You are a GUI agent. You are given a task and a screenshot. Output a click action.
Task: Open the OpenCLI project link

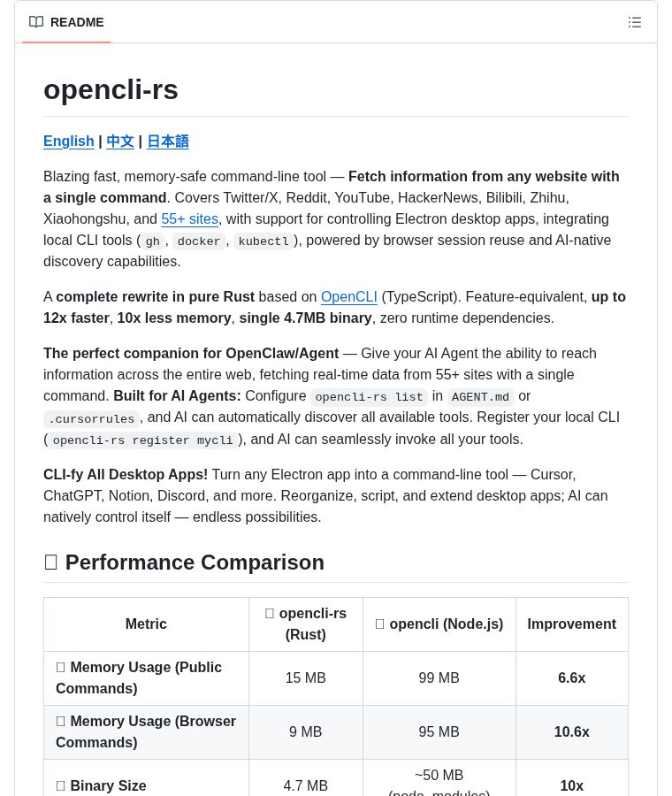point(348,297)
